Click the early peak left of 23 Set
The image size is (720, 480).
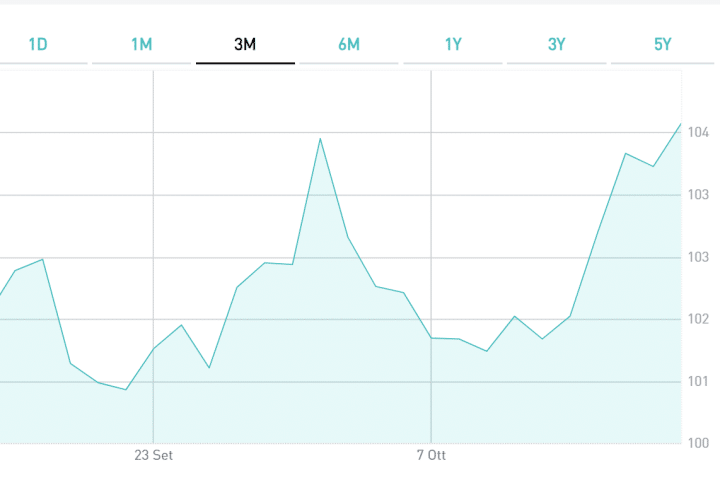tap(43, 259)
